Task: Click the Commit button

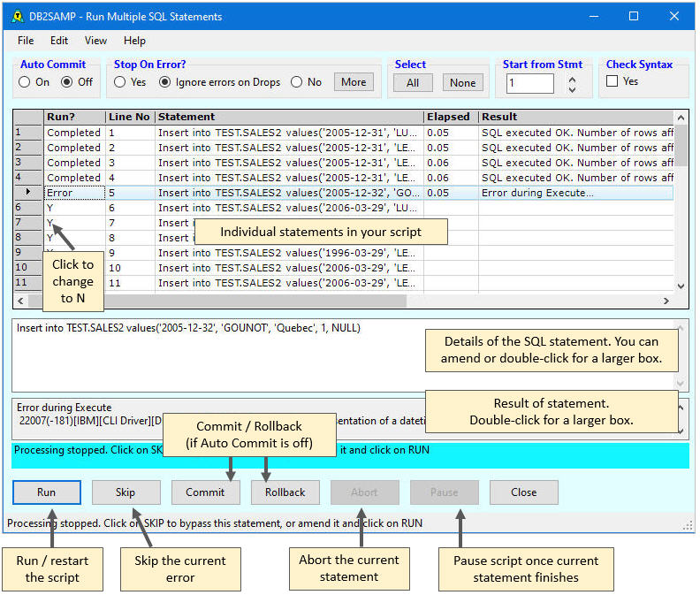Action: coord(205,492)
